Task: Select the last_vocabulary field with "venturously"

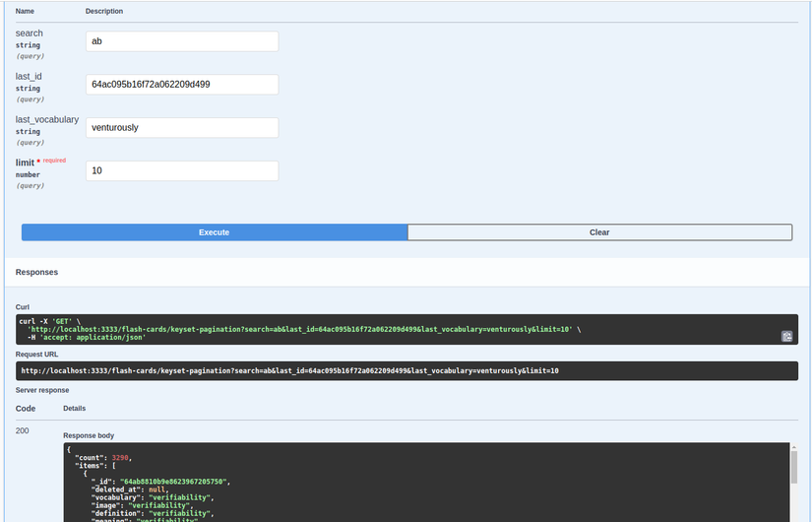Action: pyautogui.click(x=182, y=127)
